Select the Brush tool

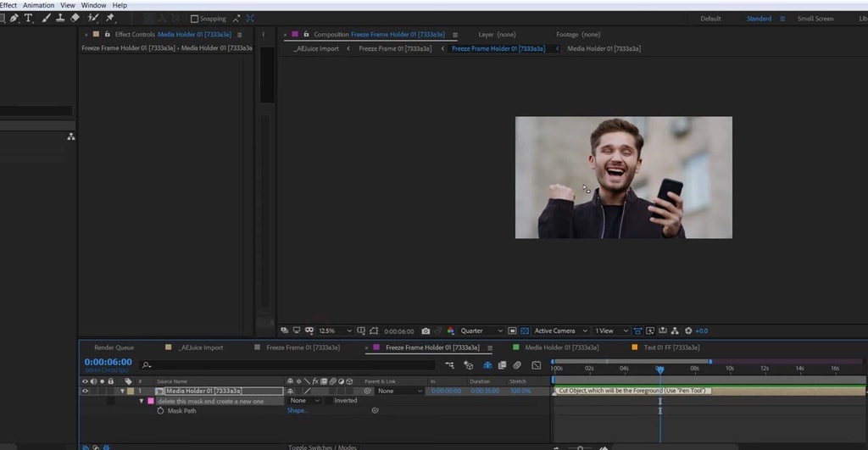click(x=47, y=19)
